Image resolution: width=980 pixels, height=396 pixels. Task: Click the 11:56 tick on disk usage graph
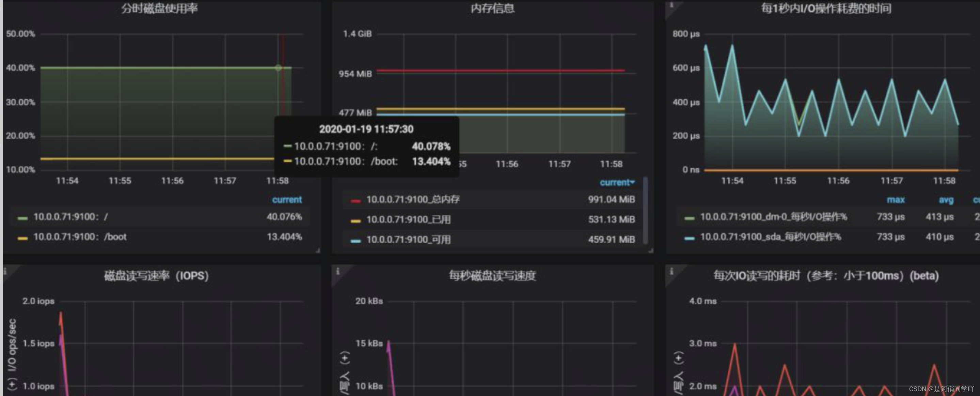(x=172, y=181)
